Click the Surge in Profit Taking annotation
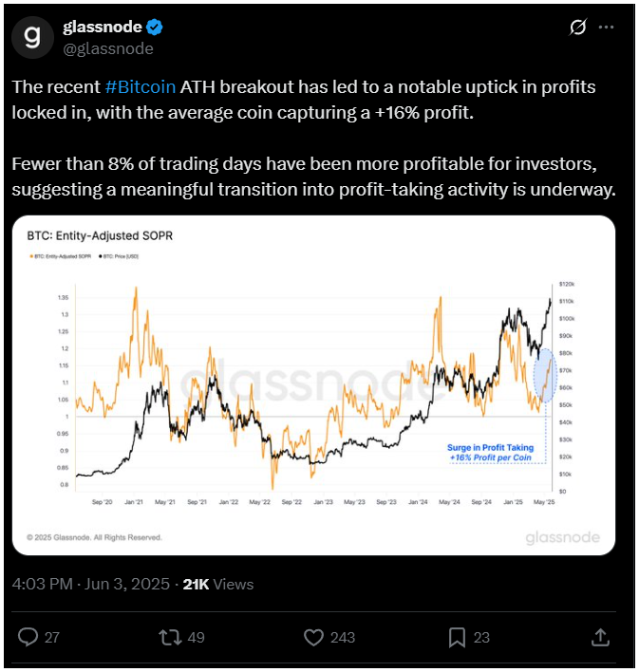This screenshot has width=639, height=672. pos(490,453)
